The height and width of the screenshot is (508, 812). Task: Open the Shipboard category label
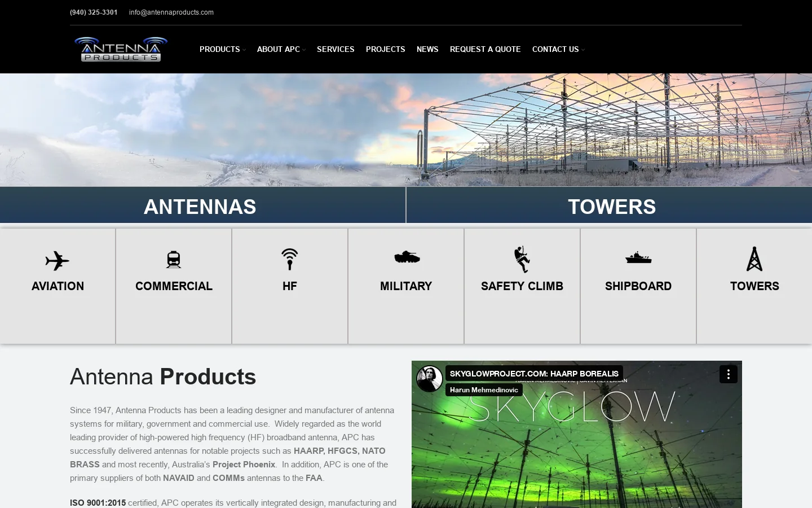pyautogui.click(x=638, y=286)
